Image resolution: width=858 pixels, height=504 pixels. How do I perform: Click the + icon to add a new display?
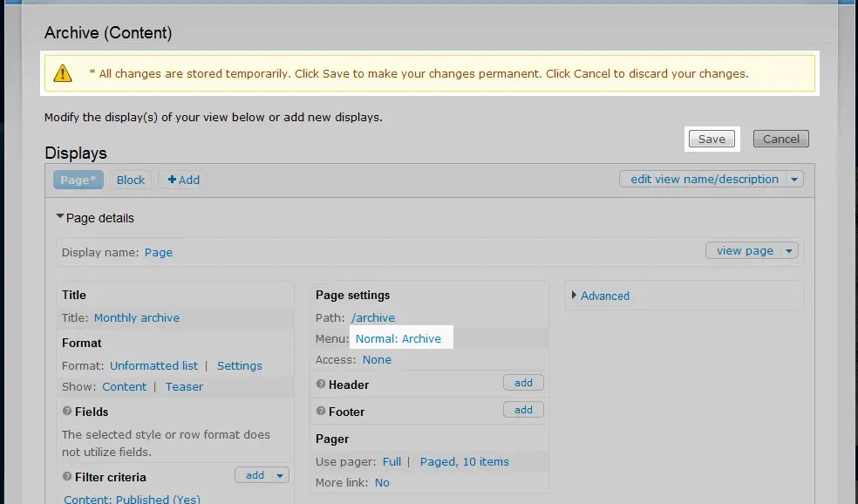(171, 180)
